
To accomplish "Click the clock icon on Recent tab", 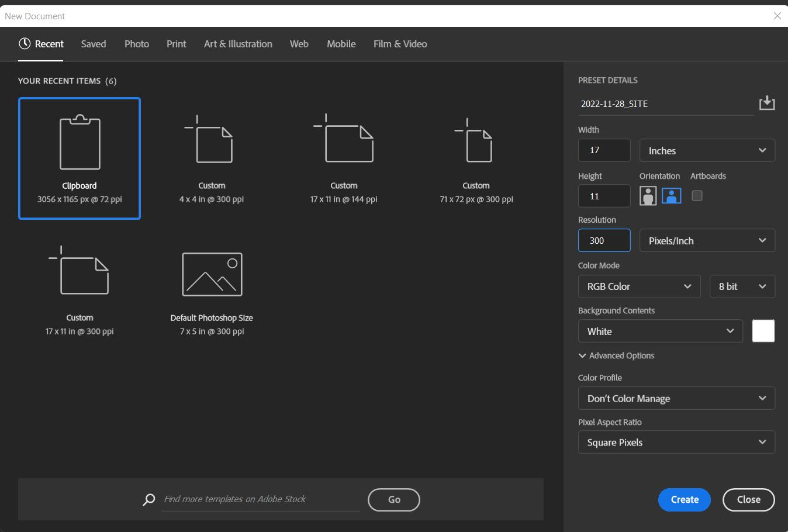I will click(25, 44).
